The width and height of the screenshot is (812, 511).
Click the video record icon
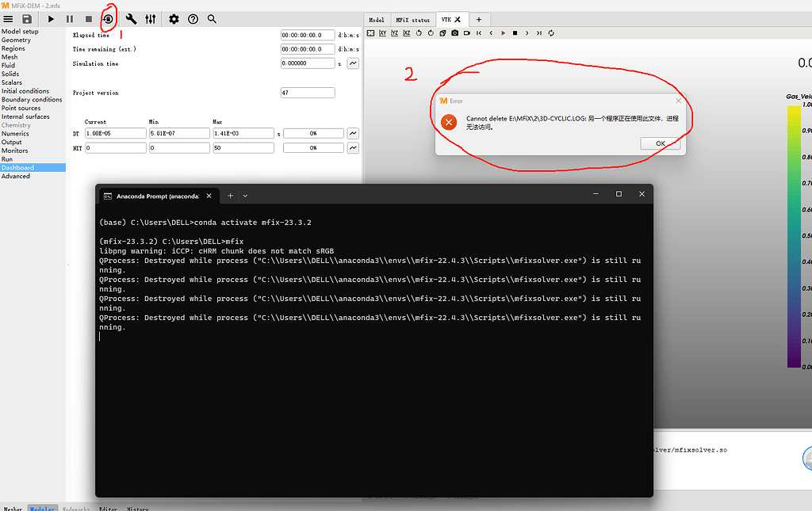pos(467,33)
